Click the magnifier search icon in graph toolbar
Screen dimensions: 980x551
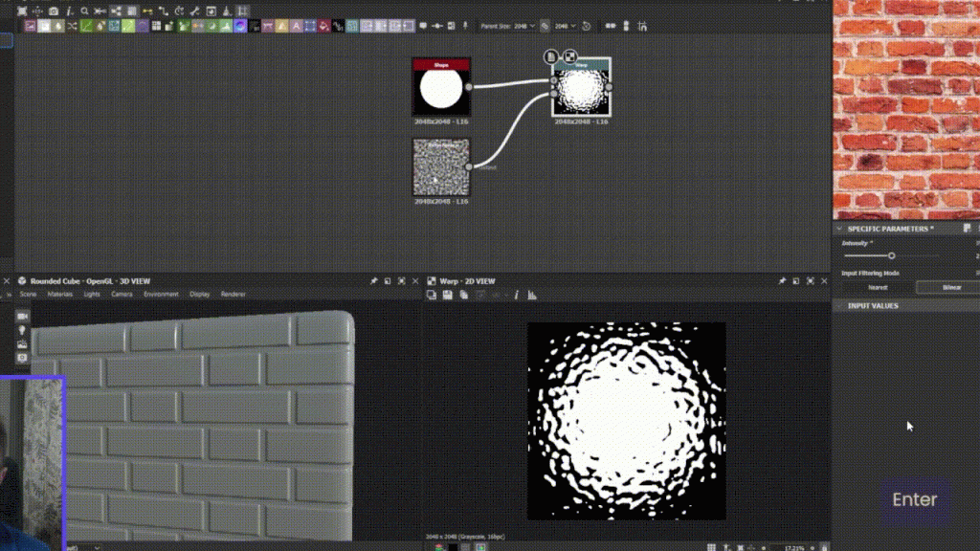point(84,11)
